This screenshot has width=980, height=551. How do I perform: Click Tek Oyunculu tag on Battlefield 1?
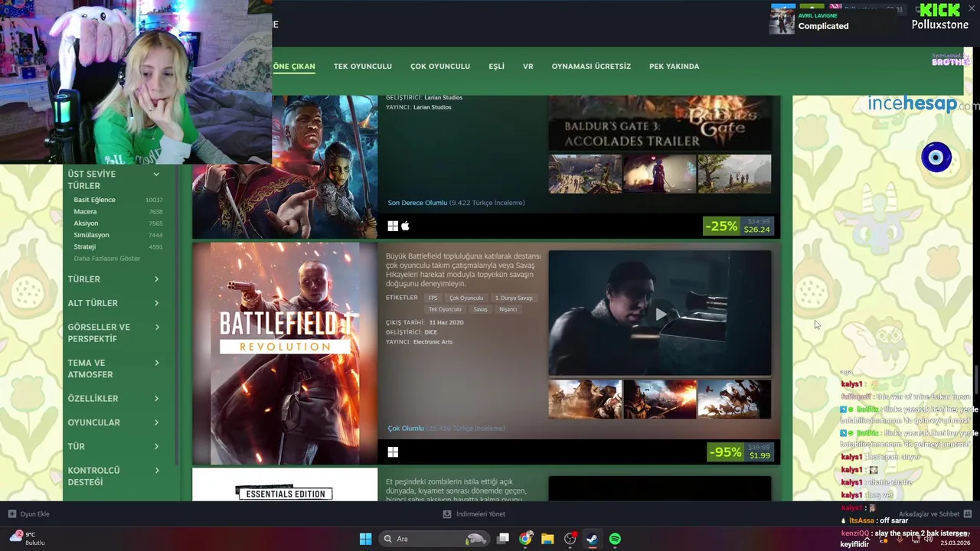[x=445, y=309]
